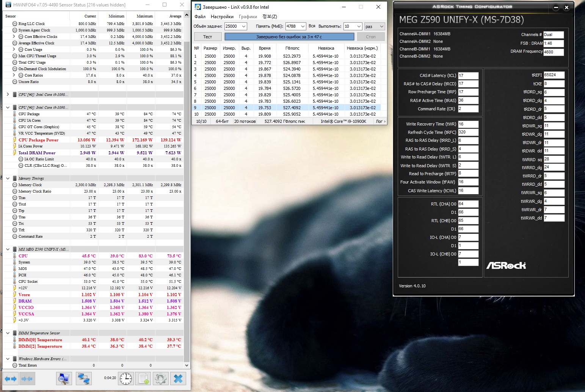Screen dimensions: 585x392
Task: Open the 정보(Z) menu in LinX
Action: tap(270, 17)
